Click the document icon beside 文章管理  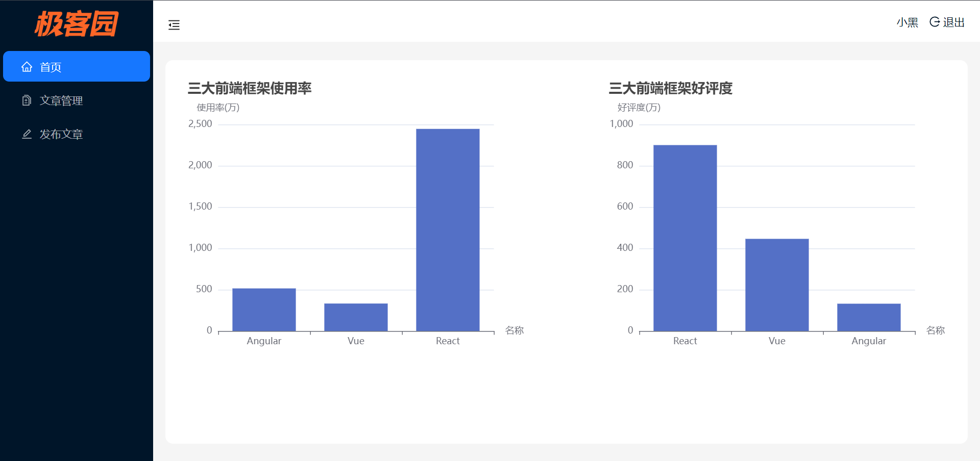click(x=27, y=100)
